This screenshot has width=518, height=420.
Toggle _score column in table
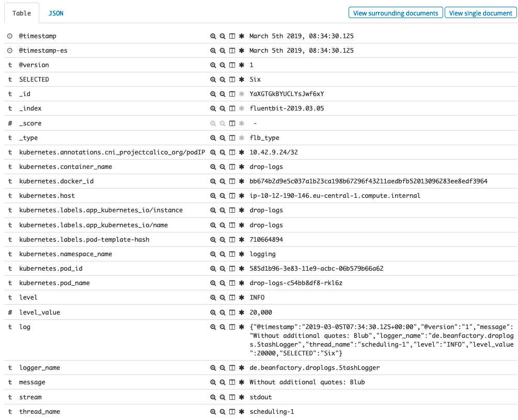click(232, 123)
